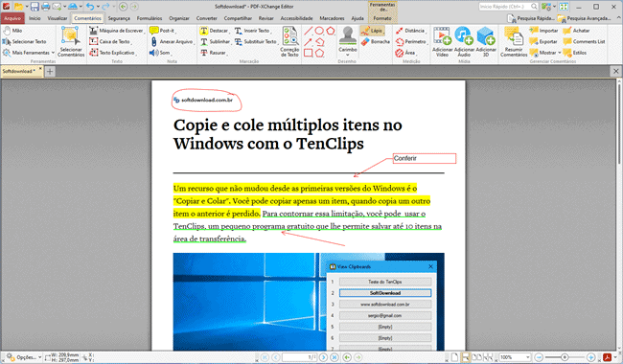The height and width of the screenshot is (364, 623).
Task: Select the Destacar highlight tool
Action: point(215,31)
